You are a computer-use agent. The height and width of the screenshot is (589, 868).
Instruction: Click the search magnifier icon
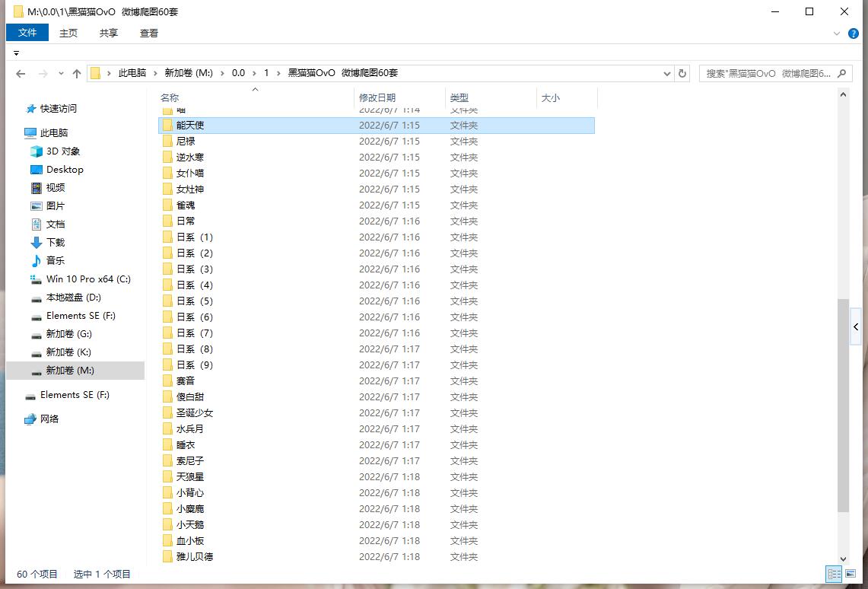pyautogui.click(x=842, y=74)
